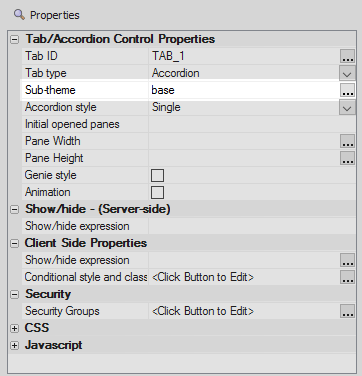The height and width of the screenshot is (376, 362).
Task: Click the Pane Width value field
Action: pos(244,141)
